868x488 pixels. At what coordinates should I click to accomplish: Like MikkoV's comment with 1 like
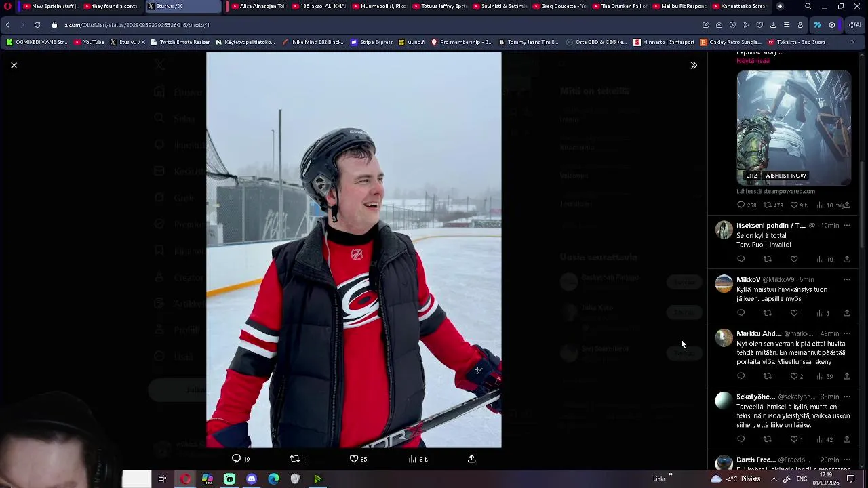point(796,313)
